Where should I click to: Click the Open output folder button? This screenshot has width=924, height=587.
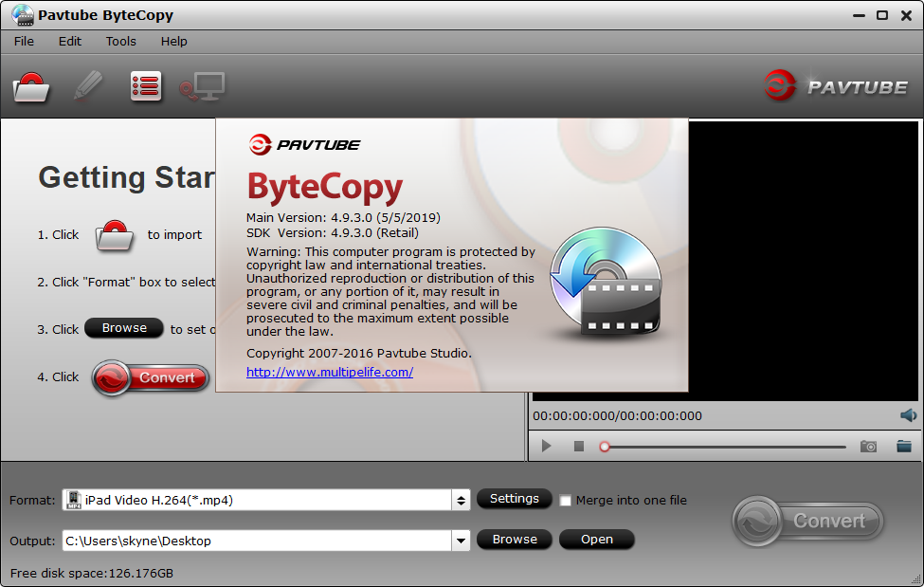596,540
